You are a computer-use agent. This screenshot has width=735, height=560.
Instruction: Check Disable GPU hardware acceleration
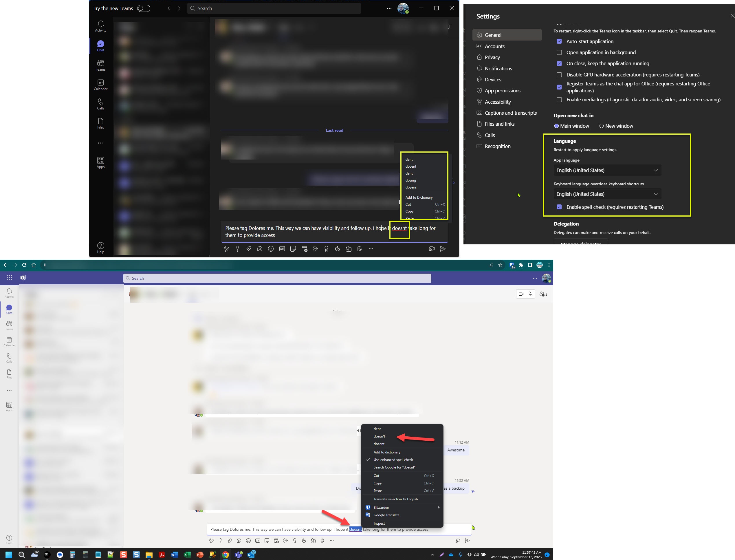tap(559, 75)
